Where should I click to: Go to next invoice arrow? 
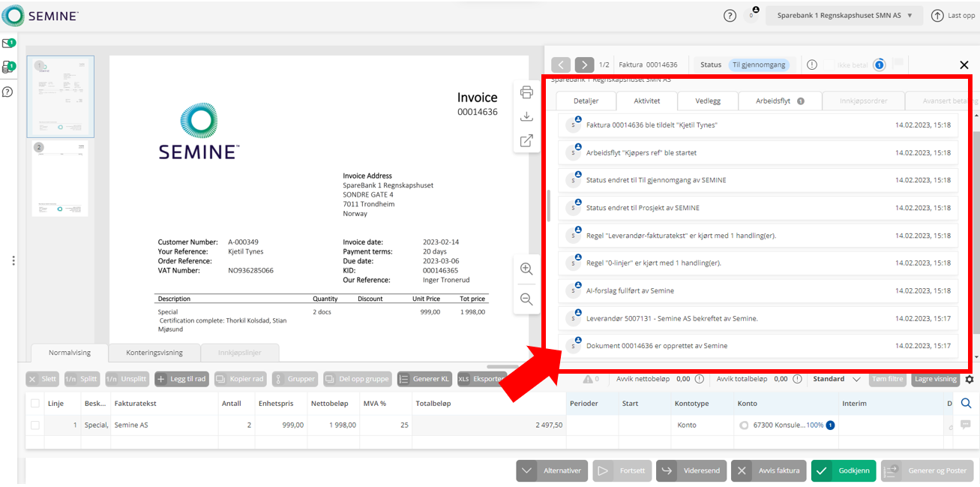pos(585,65)
